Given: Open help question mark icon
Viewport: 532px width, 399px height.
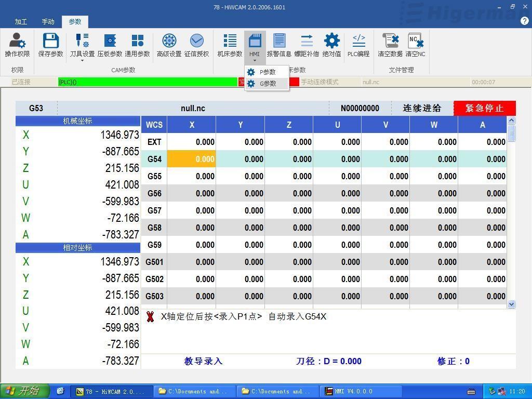Looking at the screenshot, I should (524, 21).
